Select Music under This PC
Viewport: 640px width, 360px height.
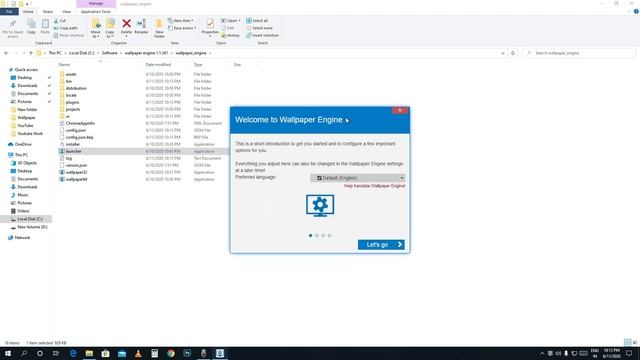(23, 195)
